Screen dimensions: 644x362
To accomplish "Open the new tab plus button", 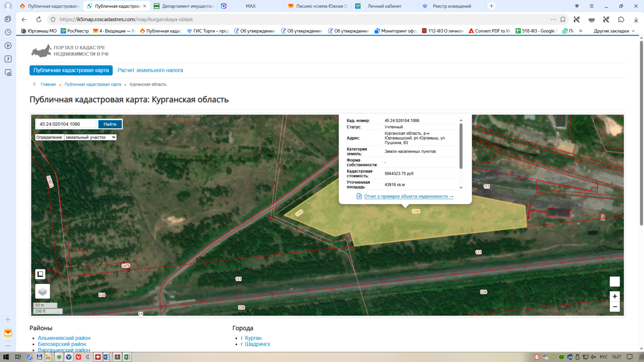I will click(x=491, y=6).
